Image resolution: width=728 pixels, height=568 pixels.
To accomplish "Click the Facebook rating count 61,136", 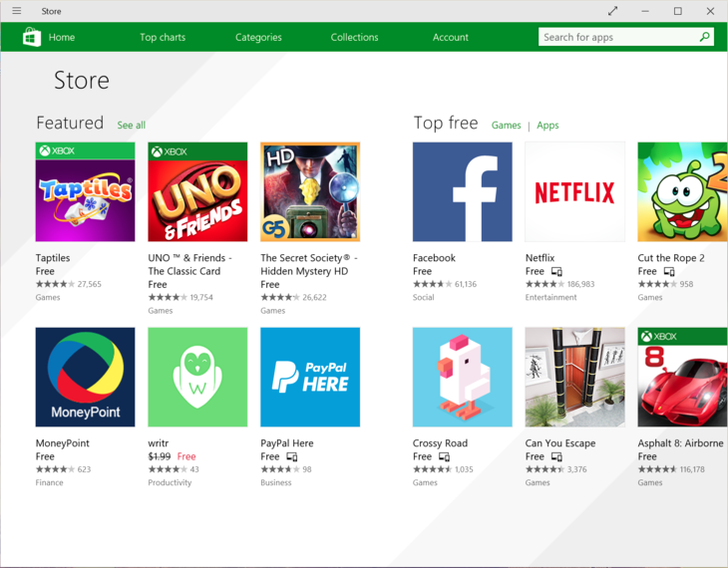I will tap(466, 284).
